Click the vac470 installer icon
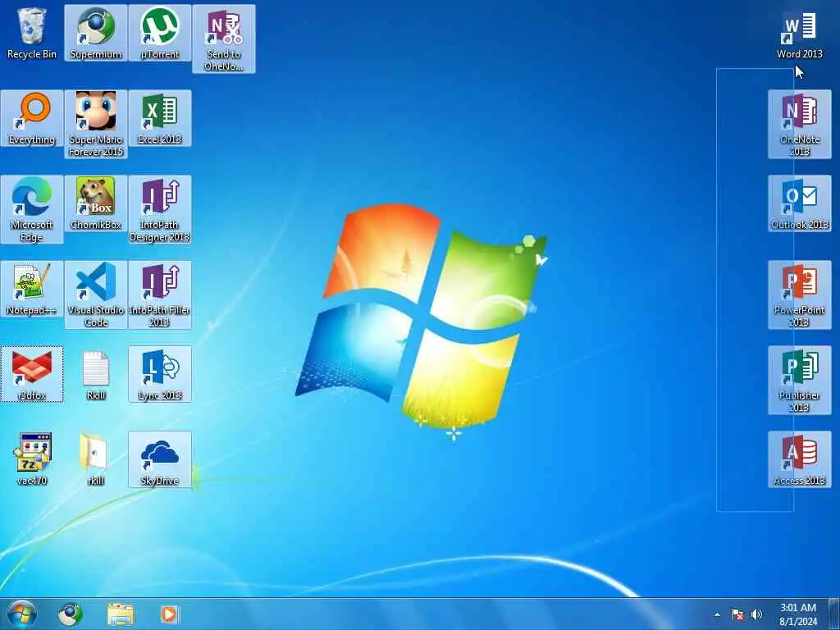This screenshot has height=630, width=840. point(32,459)
